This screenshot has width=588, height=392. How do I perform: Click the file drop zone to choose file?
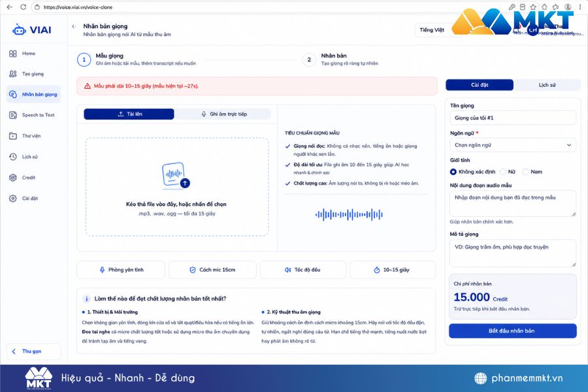click(x=177, y=187)
